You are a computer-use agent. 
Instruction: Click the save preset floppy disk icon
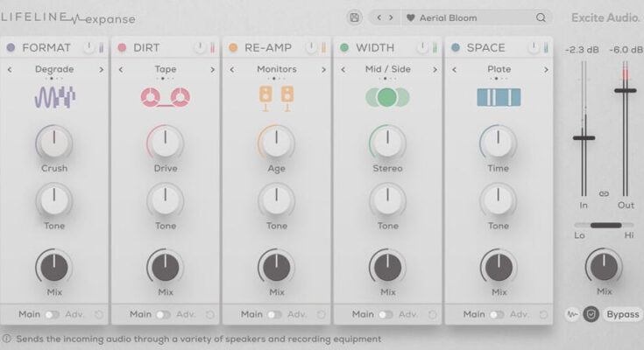click(354, 17)
